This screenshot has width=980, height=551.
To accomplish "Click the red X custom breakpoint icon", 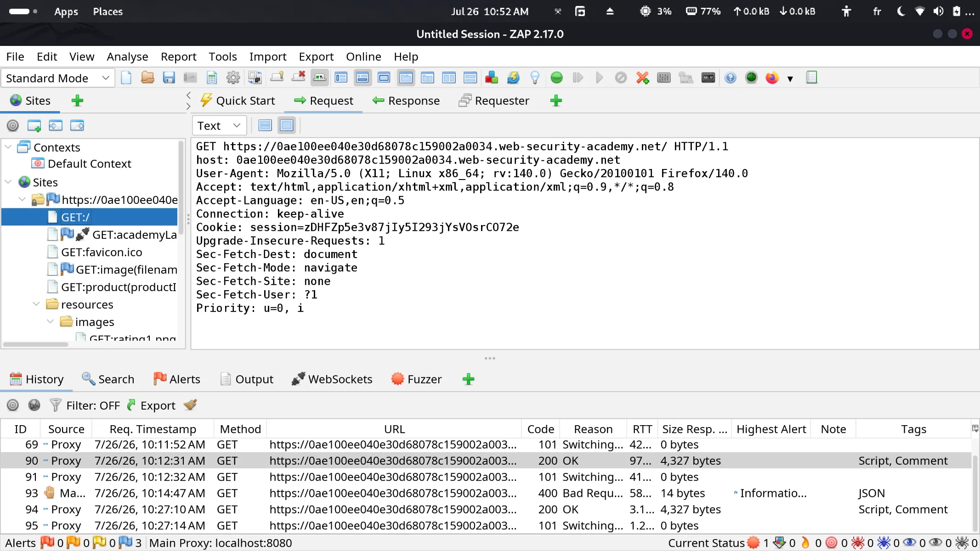I will pyautogui.click(x=642, y=78).
